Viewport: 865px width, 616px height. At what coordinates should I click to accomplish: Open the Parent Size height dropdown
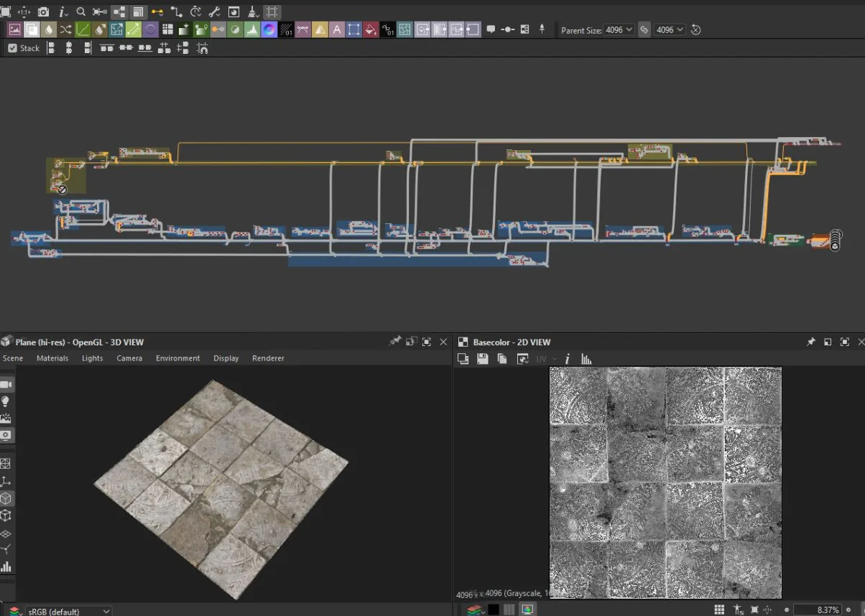click(670, 29)
